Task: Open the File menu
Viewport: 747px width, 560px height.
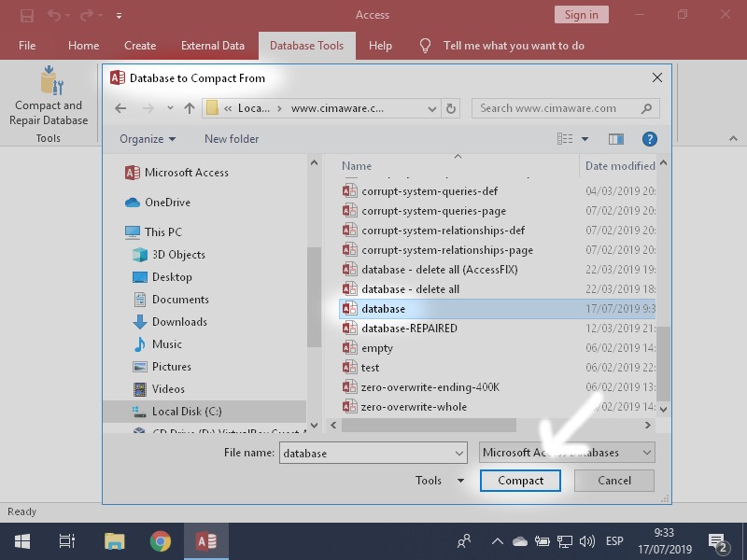Action: tap(27, 45)
